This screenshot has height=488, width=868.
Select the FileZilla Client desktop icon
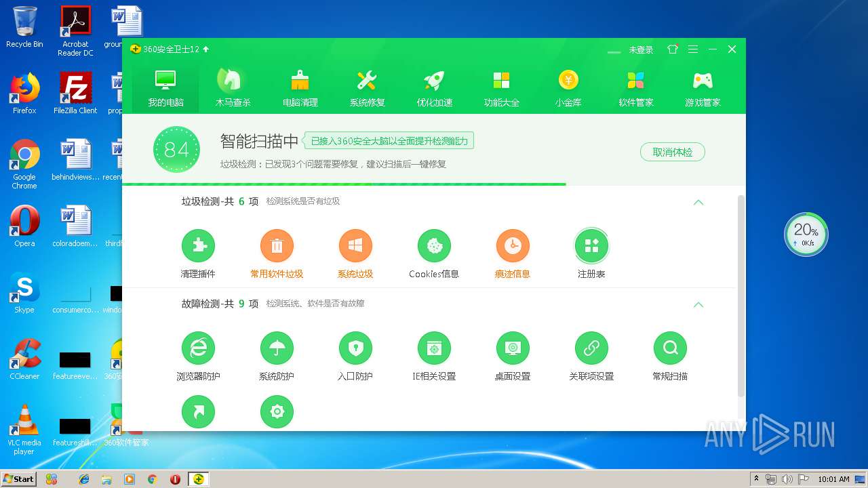click(x=75, y=94)
